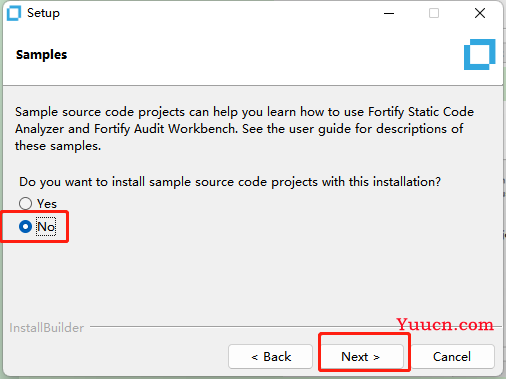
Task: Proceed with the Next > button
Action: [x=361, y=356]
